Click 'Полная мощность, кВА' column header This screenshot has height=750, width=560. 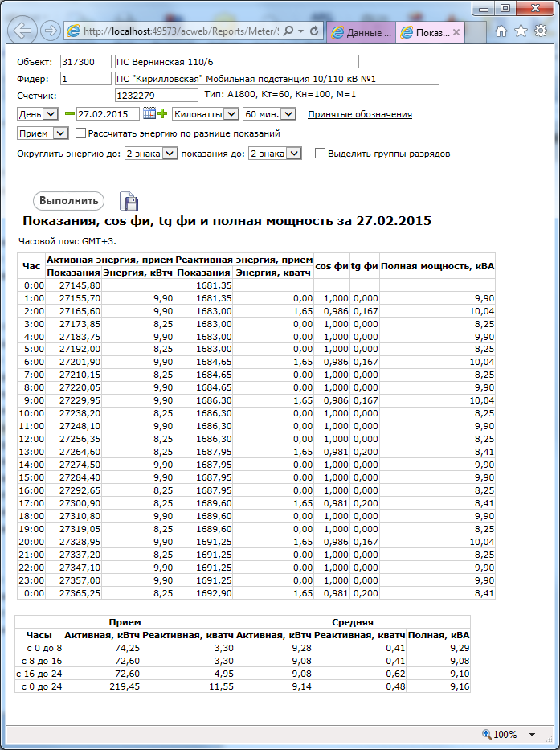438,266
